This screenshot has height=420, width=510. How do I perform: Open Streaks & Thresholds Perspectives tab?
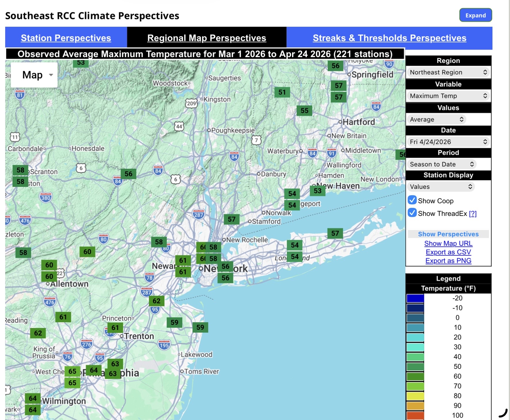click(389, 38)
